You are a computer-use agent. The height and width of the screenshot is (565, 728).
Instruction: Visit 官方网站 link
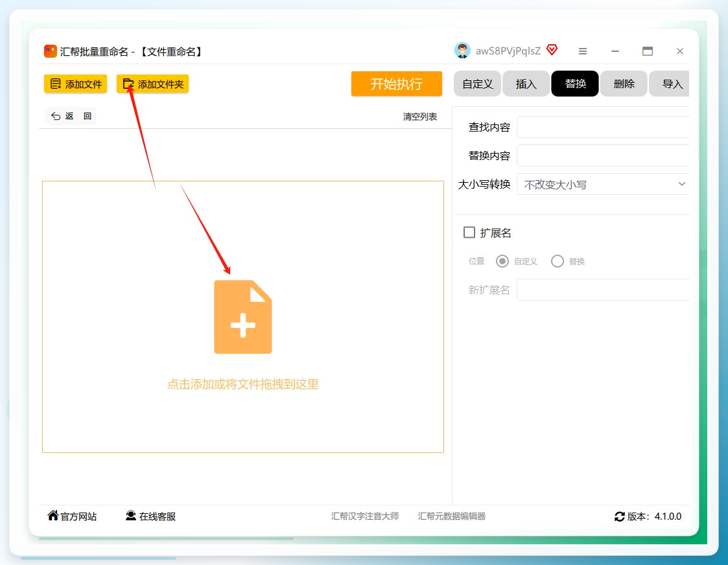[72, 516]
